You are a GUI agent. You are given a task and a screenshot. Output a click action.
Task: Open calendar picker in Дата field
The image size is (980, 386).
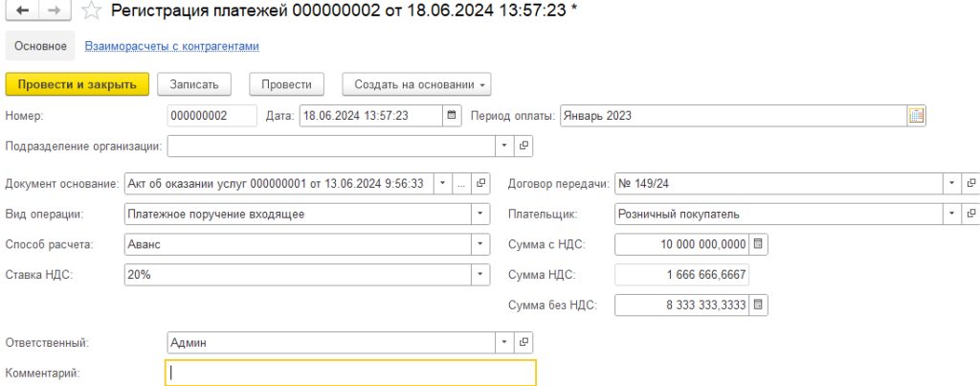[x=452, y=116]
